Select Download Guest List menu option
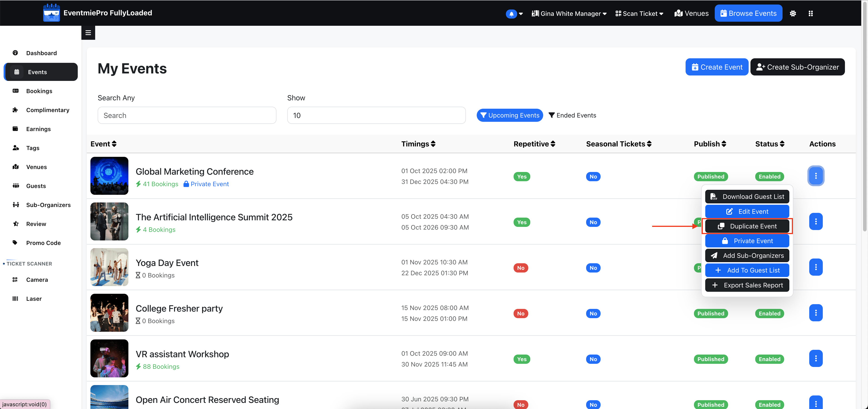The height and width of the screenshot is (409, 868). coord(747,197)
